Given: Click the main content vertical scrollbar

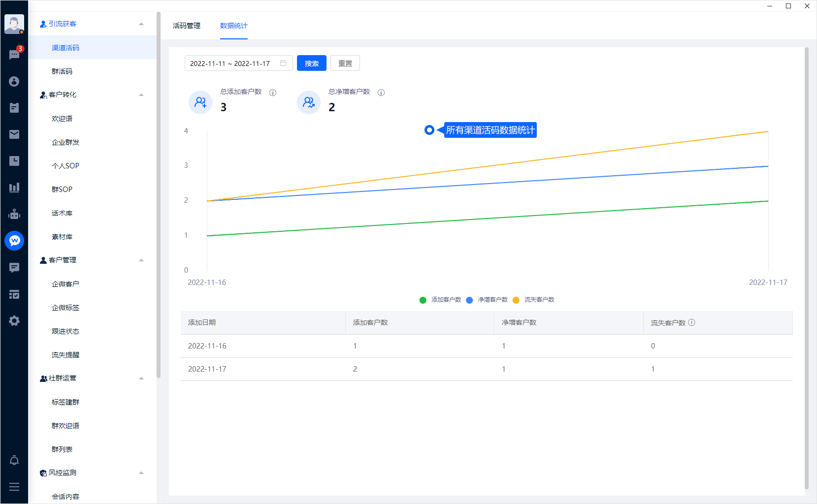Looking at the screenshot, I should pyautogui.click(x=807, y=268).
